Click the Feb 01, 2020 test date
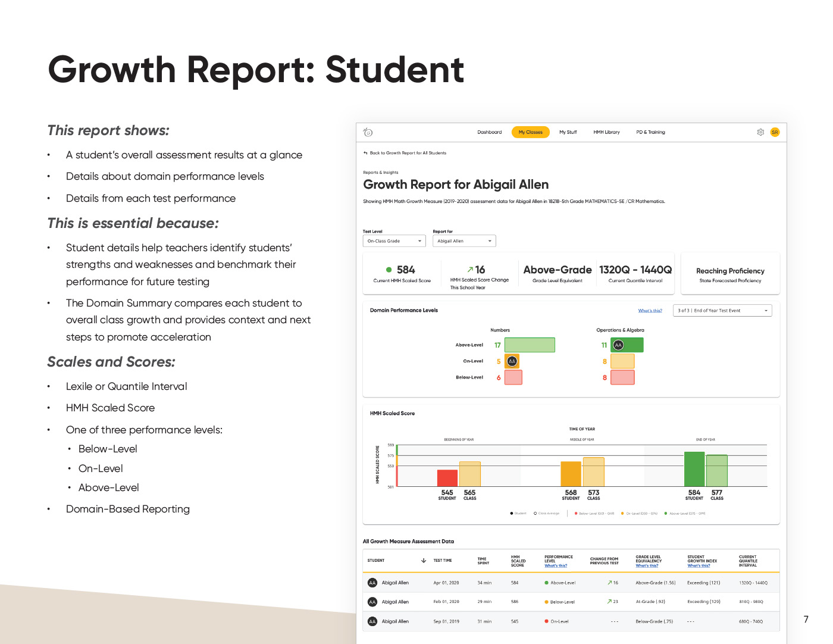This screenshot has width=833, height=644. click(x=446, y=602)
